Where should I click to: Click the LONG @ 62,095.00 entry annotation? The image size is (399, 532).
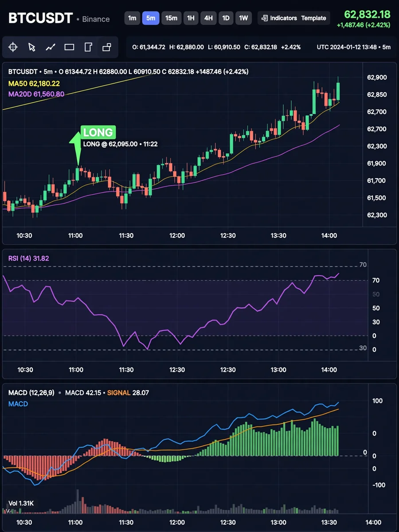coord(121,144)
